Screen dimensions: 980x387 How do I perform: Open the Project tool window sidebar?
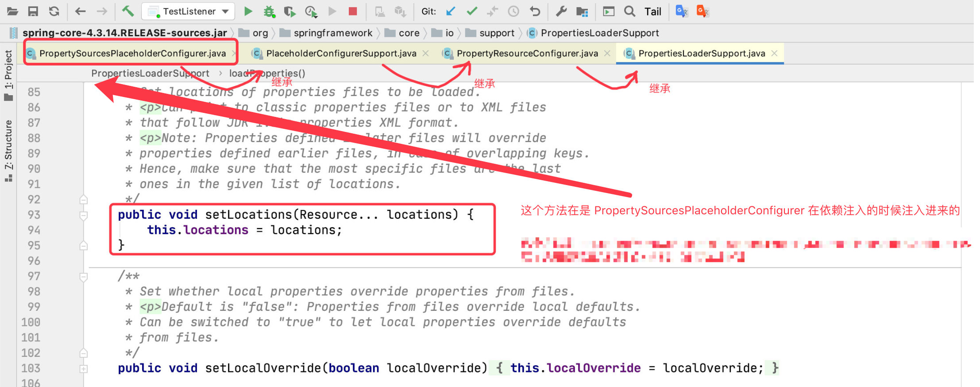pyautogui.click(x=8, y=75)
